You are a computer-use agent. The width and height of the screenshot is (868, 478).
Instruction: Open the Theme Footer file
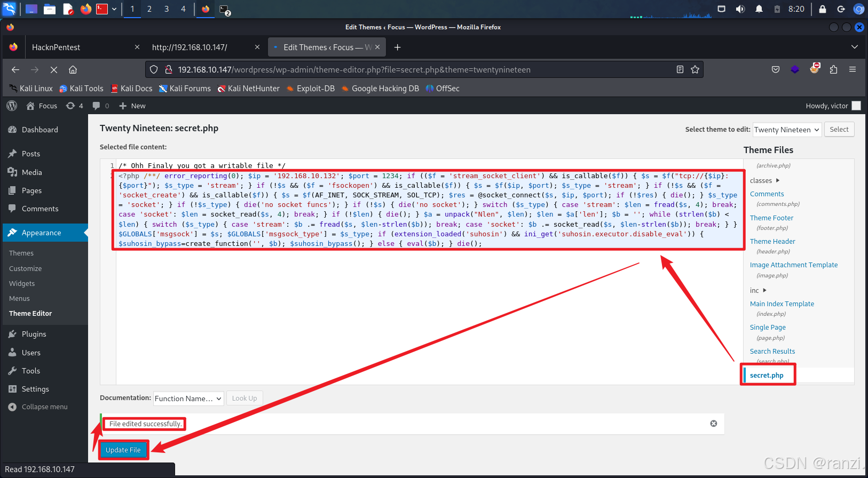click(x=771, y=218)
